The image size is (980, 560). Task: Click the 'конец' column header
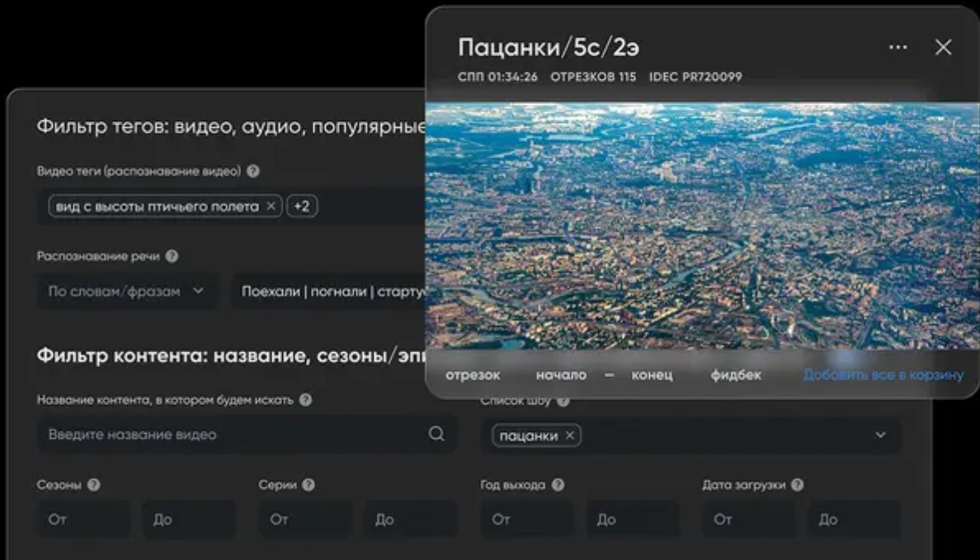[652, 375]
